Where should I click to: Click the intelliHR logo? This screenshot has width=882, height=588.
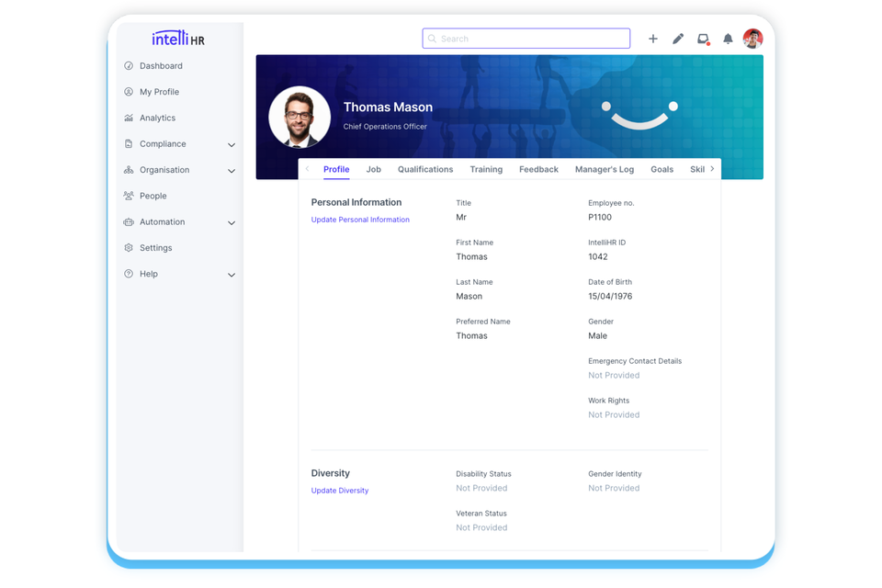pos(178,39)
